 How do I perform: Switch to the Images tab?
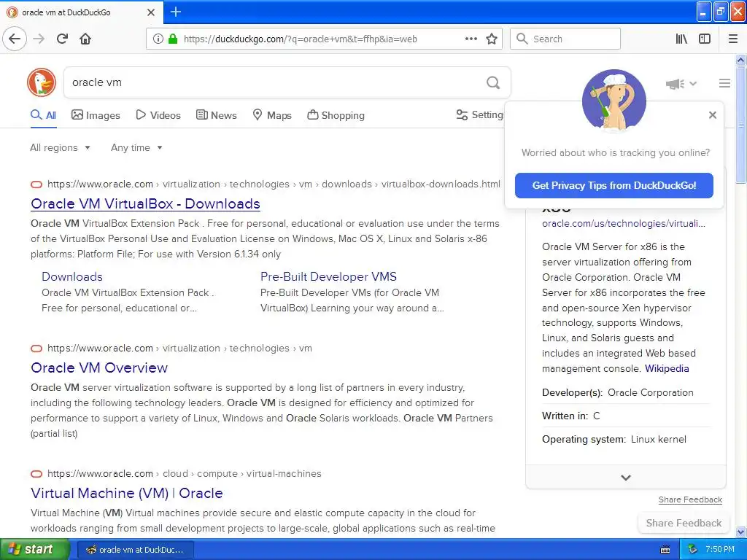click(x=96, y=115)
